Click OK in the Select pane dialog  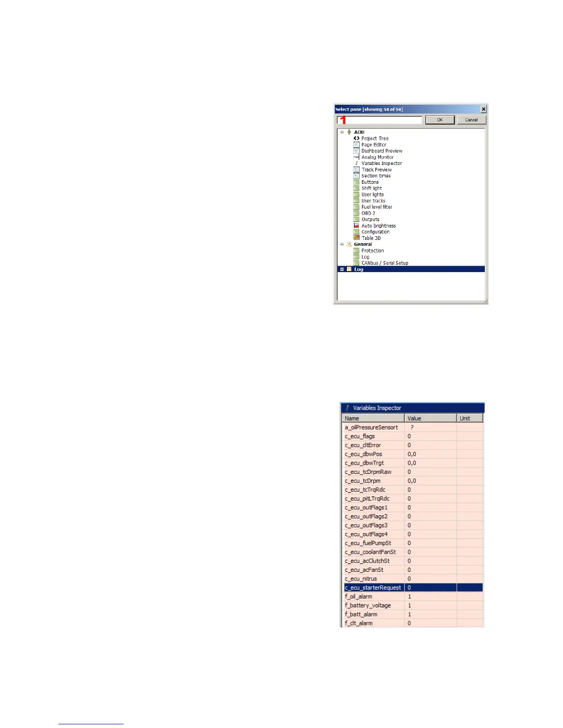(x=440, y=120)
